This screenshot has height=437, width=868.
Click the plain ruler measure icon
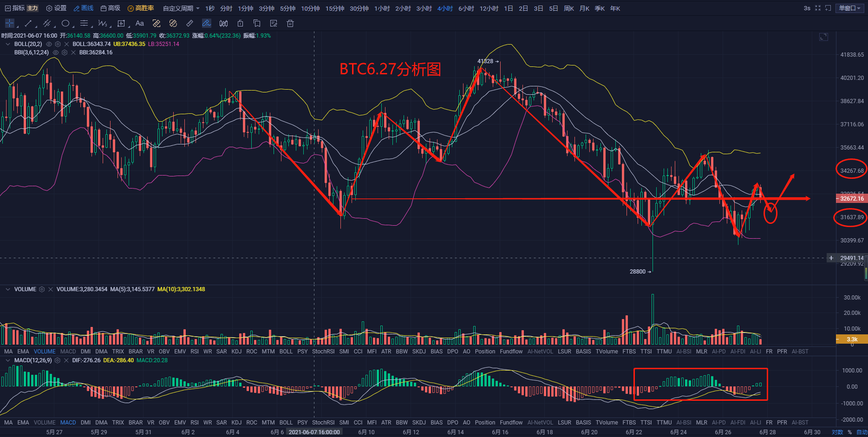pos(189,23)
